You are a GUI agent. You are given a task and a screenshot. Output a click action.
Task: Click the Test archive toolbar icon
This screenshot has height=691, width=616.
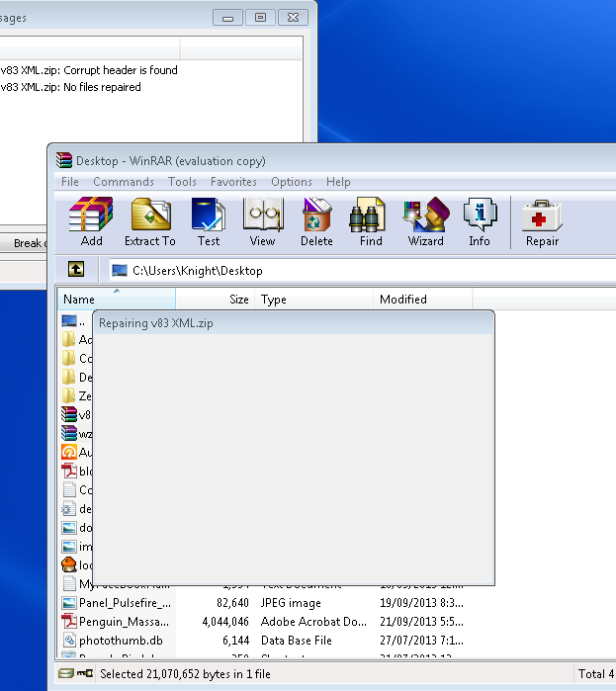pyautogui.click(x=209, y=215)
